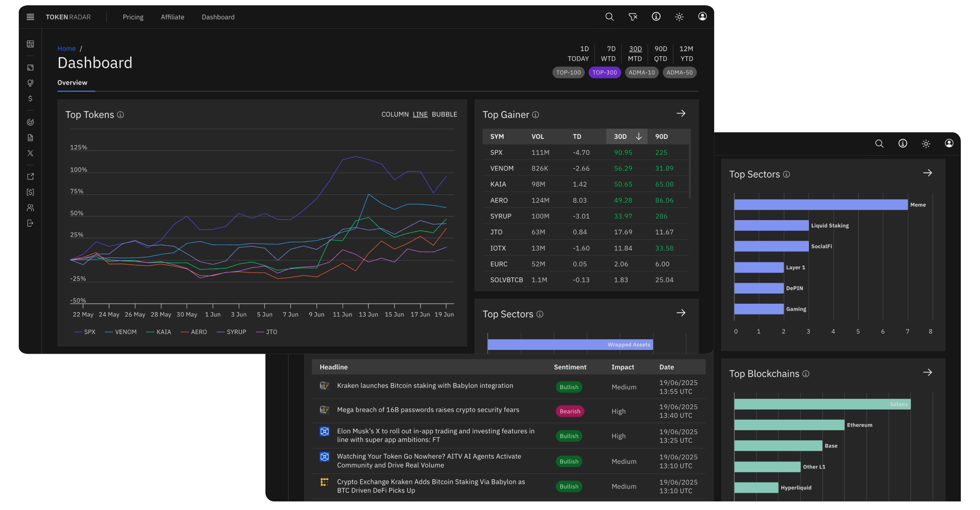Open search using the magnifier icon
The height and width of the screenshot is (510, 980).
(609, 17)
